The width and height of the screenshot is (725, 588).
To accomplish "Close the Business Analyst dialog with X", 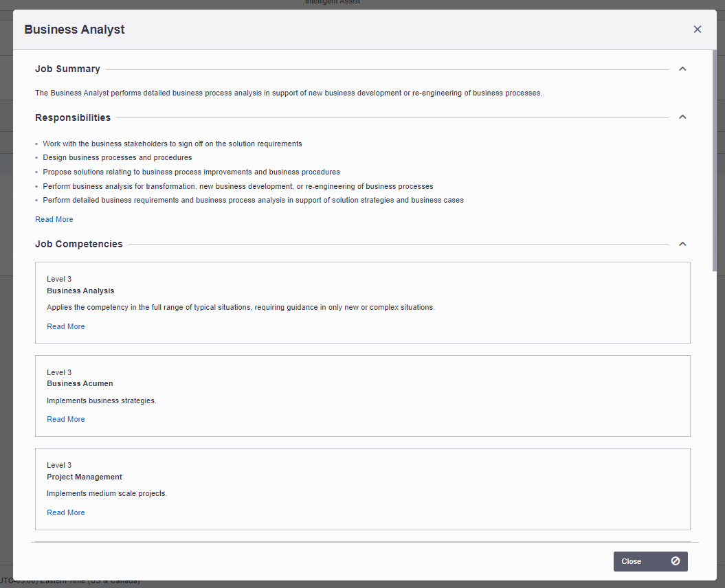I will click(698, 30).
